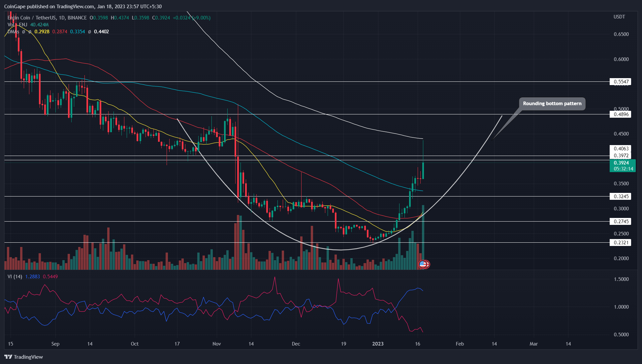Image resolution: width=642 pixels, height=364 pixels.
Task: Click the 1.5000 tick in VI pane
Action: point(621,279)
